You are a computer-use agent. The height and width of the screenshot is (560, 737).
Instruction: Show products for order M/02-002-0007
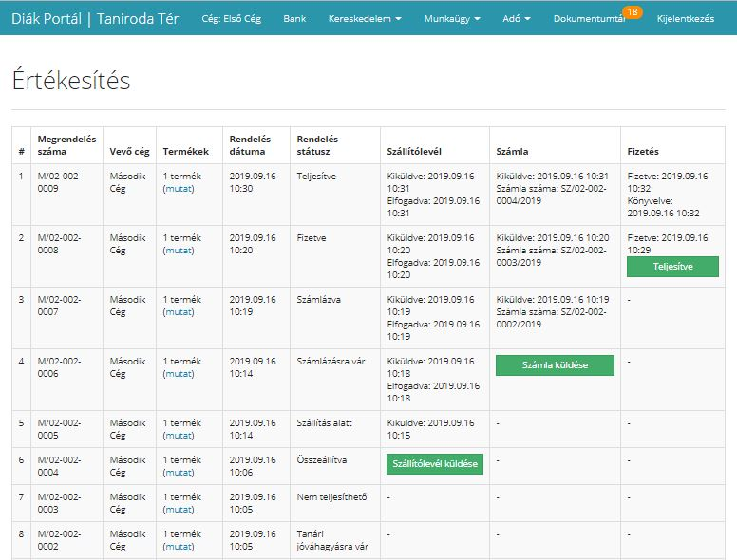tap(179, 312)
